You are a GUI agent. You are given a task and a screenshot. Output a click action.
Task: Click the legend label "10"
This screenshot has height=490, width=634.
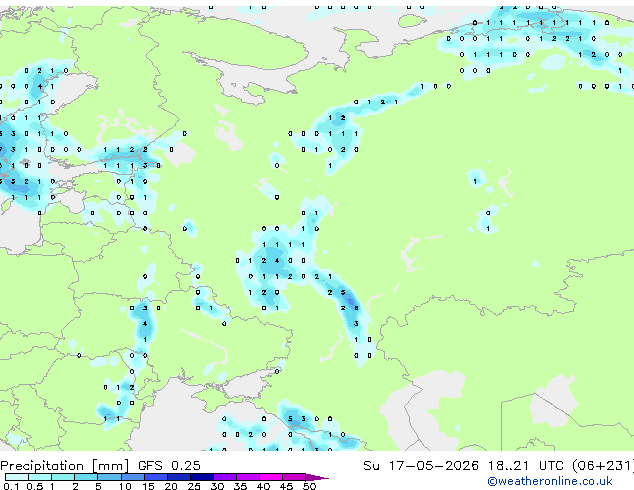125,486
